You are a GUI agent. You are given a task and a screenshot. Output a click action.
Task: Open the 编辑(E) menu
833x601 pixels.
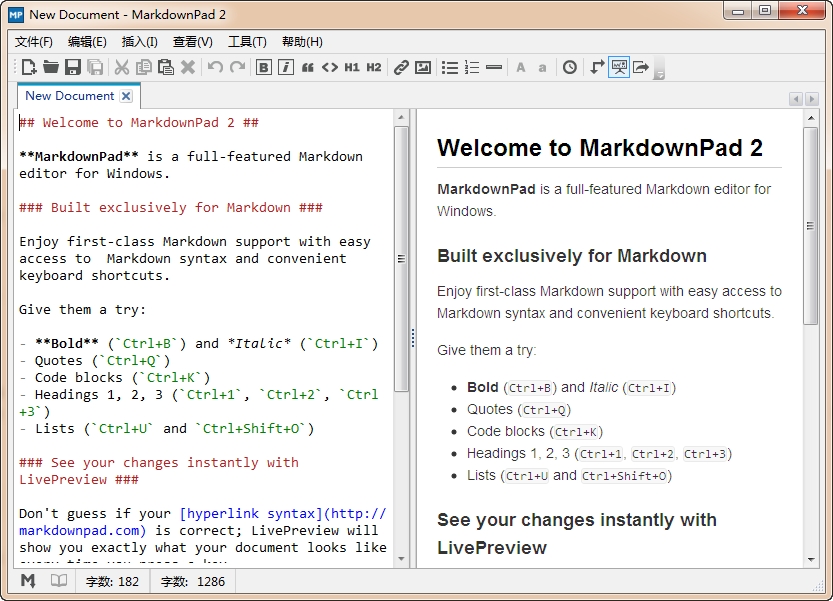[x=87, y=42]
